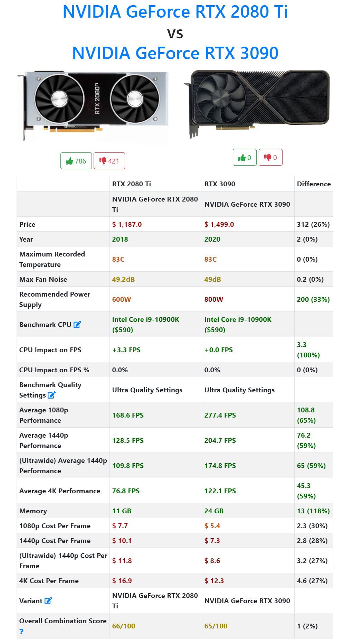Click the RTX 2080 Ti column header

132,184
